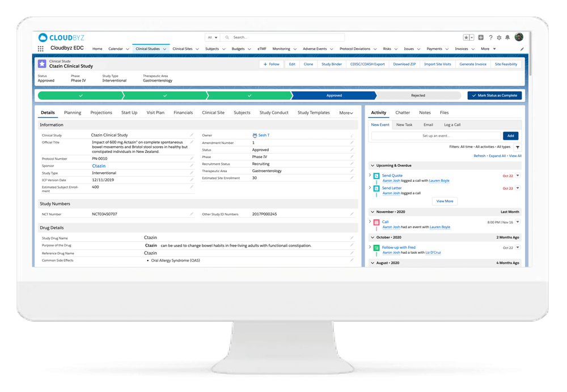This screenshot has height=392, width=567.
Task: Open the setup gear icon
Action: pyautogui.click(x=499, y=37)
